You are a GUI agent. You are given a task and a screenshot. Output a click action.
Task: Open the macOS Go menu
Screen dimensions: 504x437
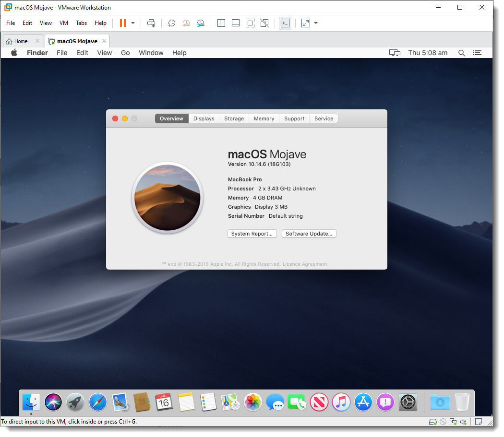[125, 53]
